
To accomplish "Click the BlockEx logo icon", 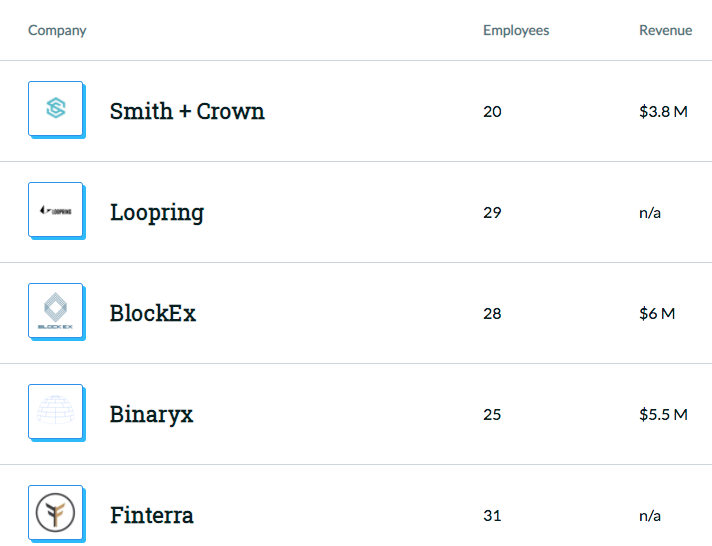I will point(55,310).
